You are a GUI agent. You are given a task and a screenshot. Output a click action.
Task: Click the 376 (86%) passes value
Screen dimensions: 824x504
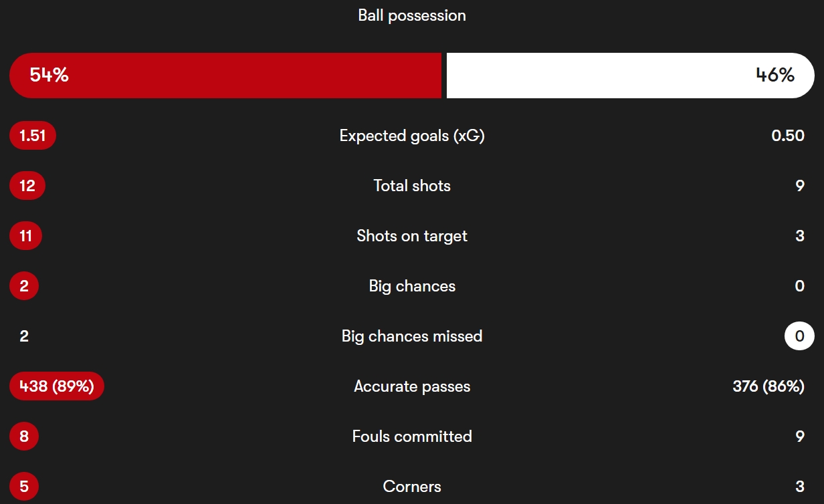pyautogui.click(x=768, y=386)
